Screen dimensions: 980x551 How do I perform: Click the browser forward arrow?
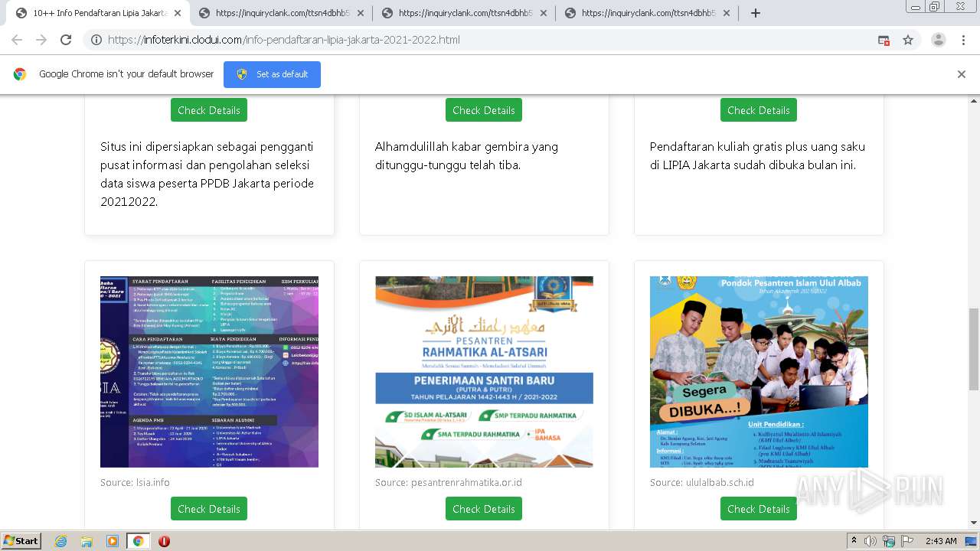[x=41, y=40]
